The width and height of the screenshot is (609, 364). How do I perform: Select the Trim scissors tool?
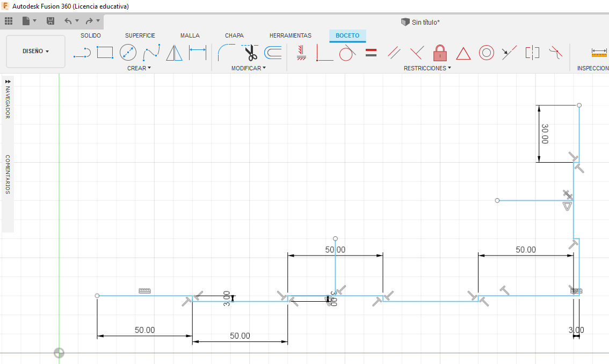coord(250,53)
